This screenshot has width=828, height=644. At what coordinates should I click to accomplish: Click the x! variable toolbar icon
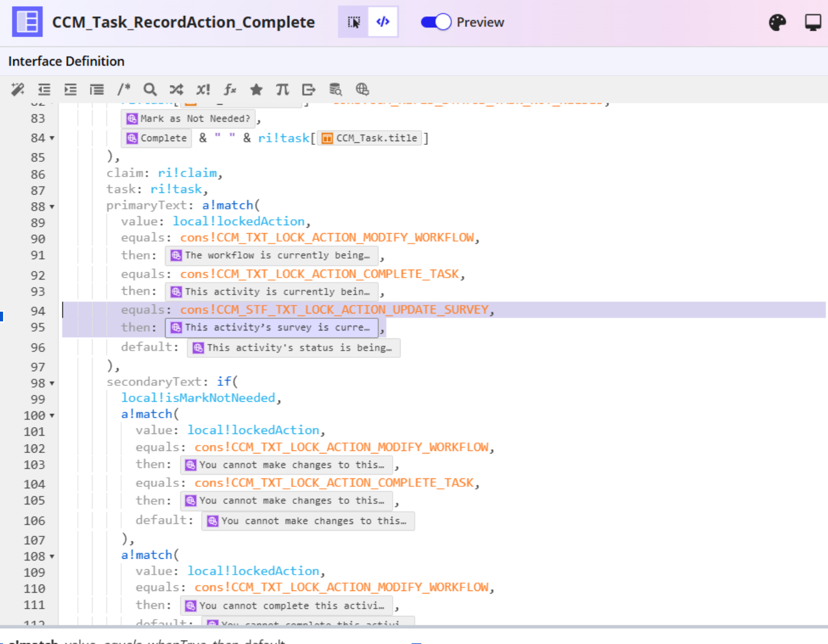203,89
